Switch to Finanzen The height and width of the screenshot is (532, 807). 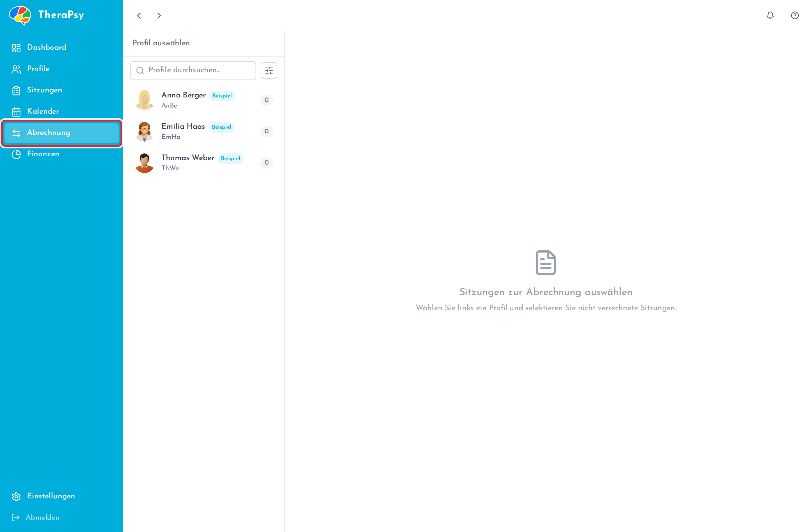pos(61,154)
